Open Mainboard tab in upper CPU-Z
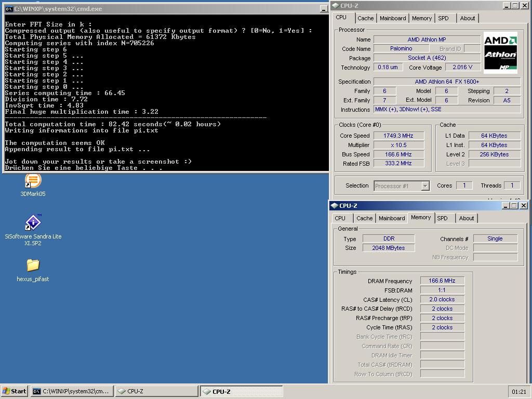The width and height of the screenshot is (532, 399). [x=393, y=18]
